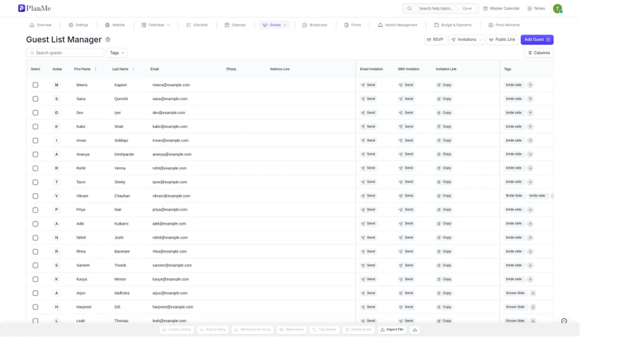The image size is (644, 359).
Task: Click Last Name column options icon
Action: coord(133,69)
